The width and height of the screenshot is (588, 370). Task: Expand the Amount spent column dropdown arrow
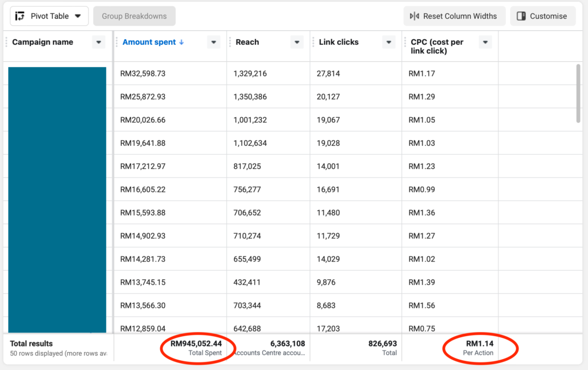[214, 42]
